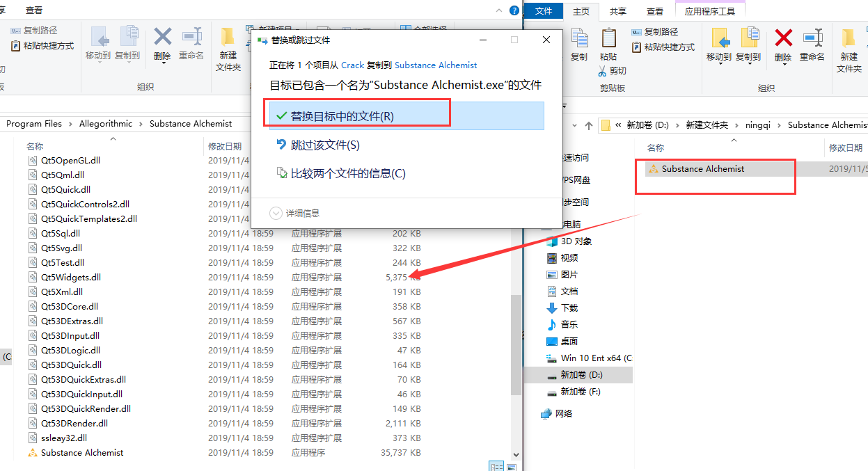Image resolution: width=868 pixels, height=471 pixels.
Task: Click the blue help question mark icon
Action: 514,10
